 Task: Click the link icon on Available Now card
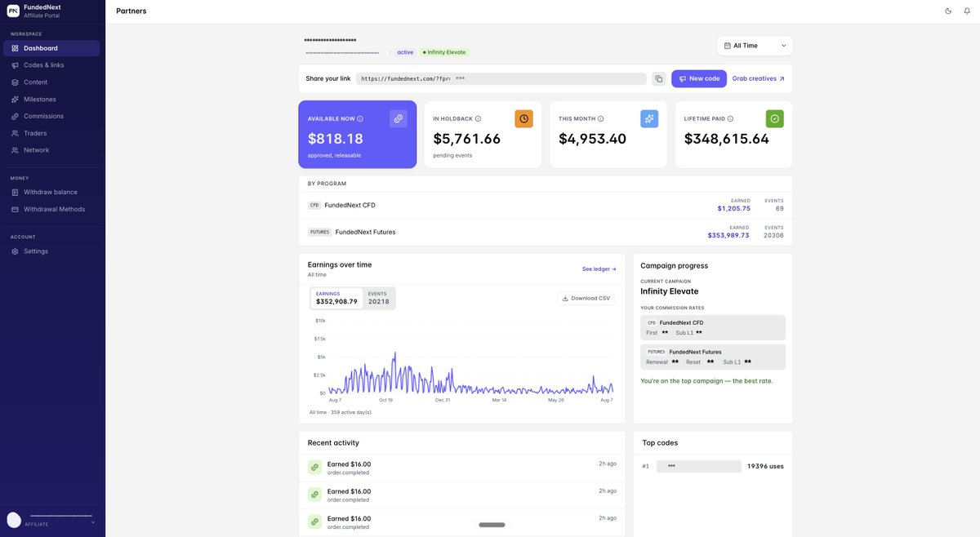coord(399,118)
